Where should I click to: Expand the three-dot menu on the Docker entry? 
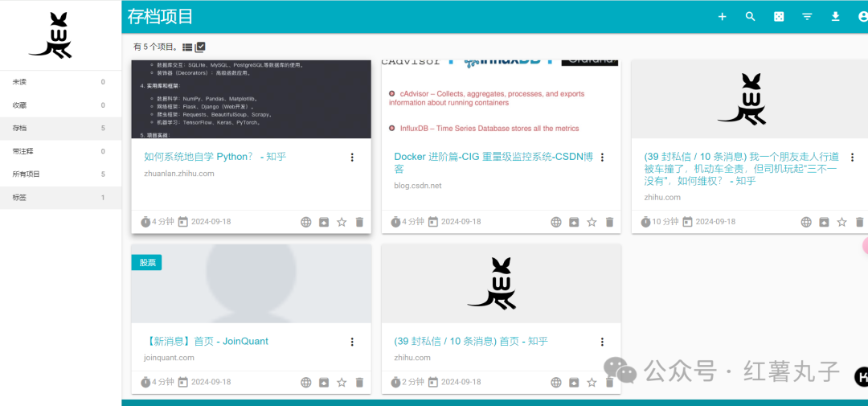coord(602,158)
